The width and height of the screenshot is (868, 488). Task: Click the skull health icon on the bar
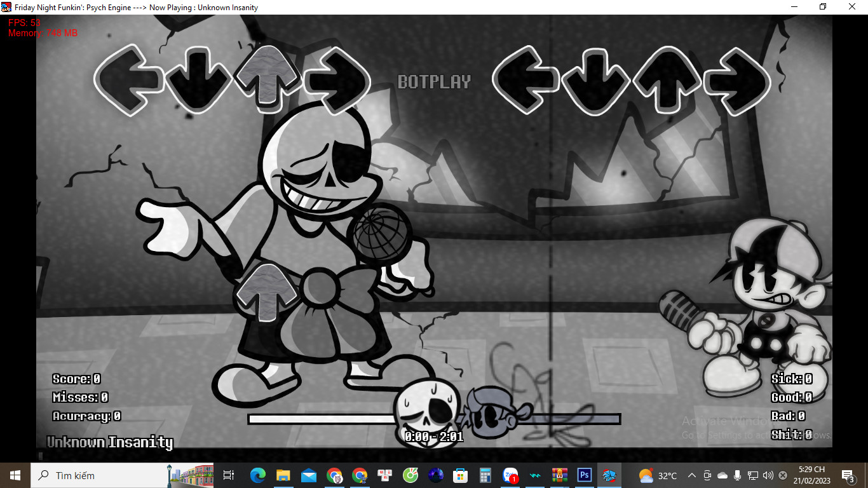pos(426,413)
